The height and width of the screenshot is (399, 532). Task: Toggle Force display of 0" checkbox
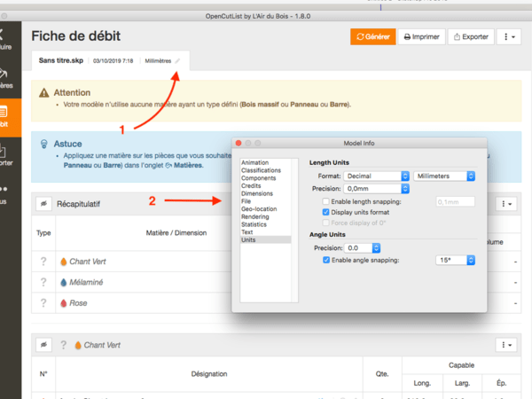tap(325, 223)
